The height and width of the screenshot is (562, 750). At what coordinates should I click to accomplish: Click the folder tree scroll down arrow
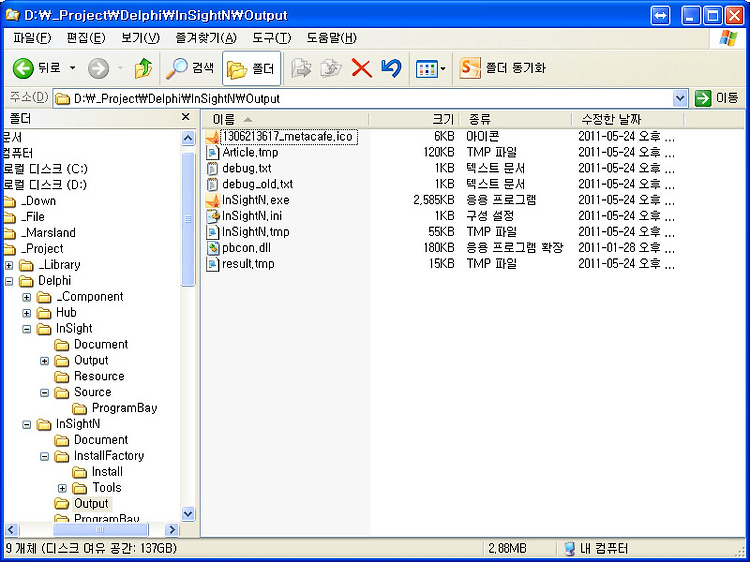[x=188, y=514]
